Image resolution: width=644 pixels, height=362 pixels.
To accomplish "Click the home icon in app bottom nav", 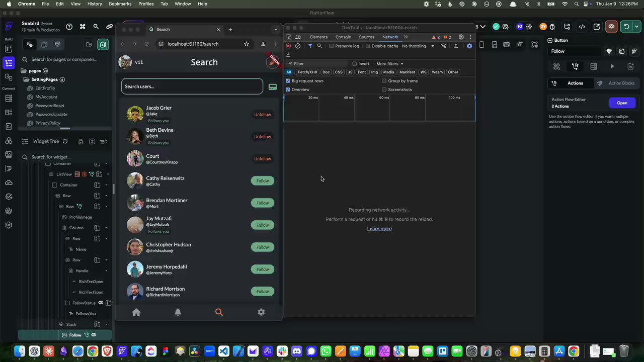I will click(x=136, y=312).
